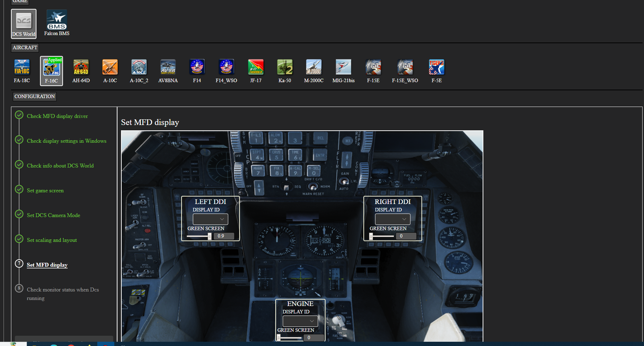Viewport: 644px width, 346px height.
Task: Click the LEFT DDI panel title
Action: pos(211,202)
